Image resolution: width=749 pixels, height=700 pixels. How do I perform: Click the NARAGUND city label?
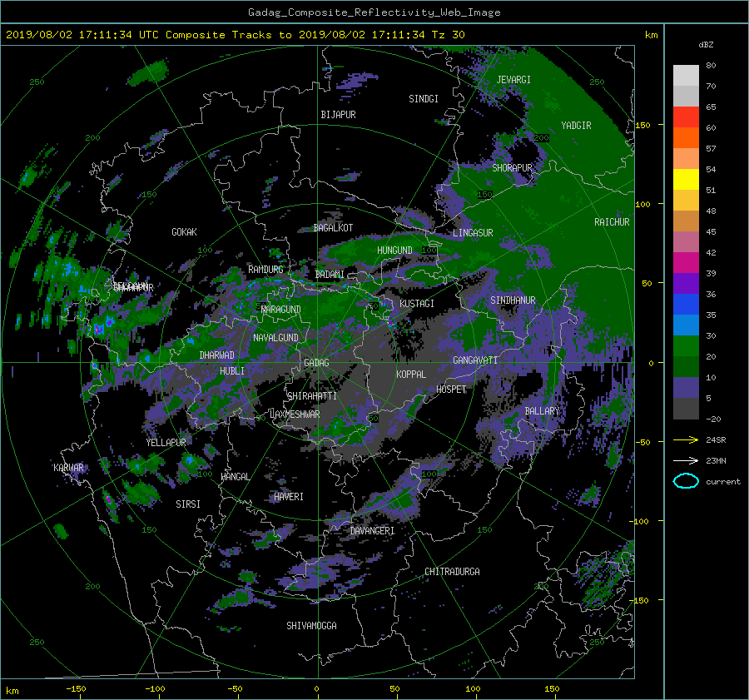coord(281,310)
